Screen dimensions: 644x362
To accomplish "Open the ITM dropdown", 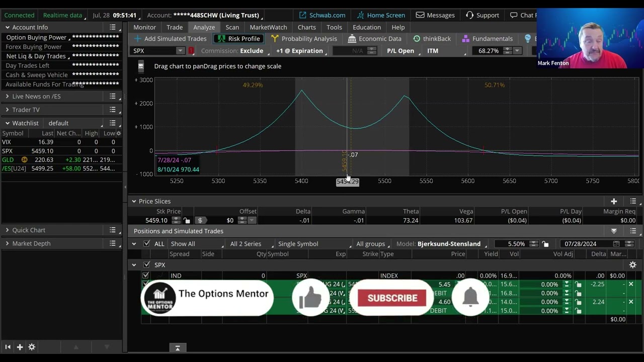I will [445, 51].
